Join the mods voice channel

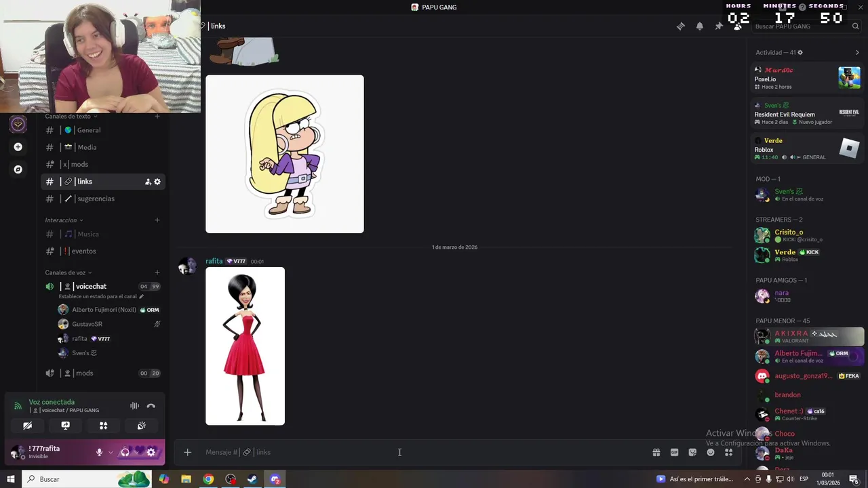103,373
